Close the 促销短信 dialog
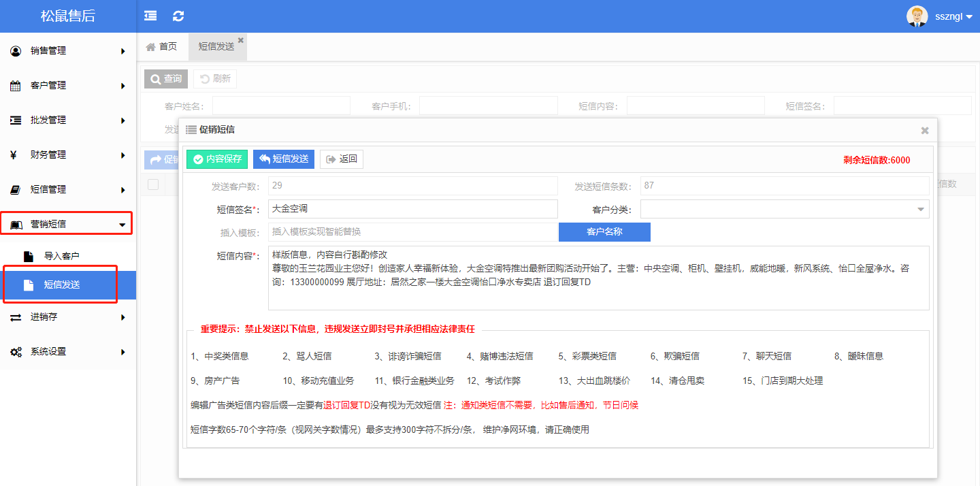 click(x=924, y=130)
